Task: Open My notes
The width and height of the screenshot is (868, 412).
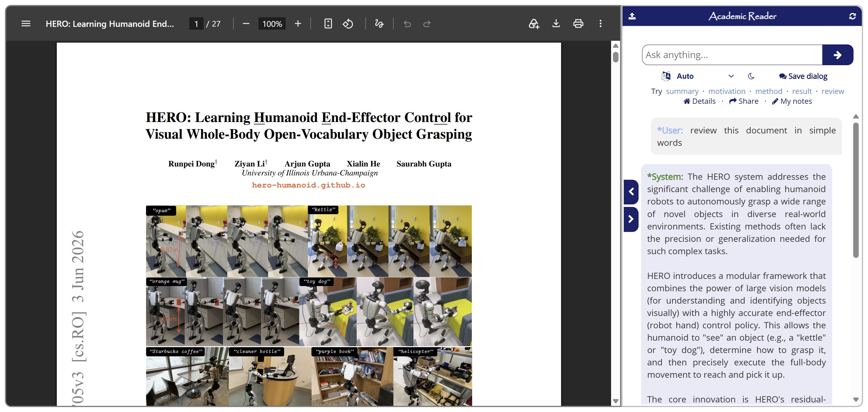Action: 792,101
